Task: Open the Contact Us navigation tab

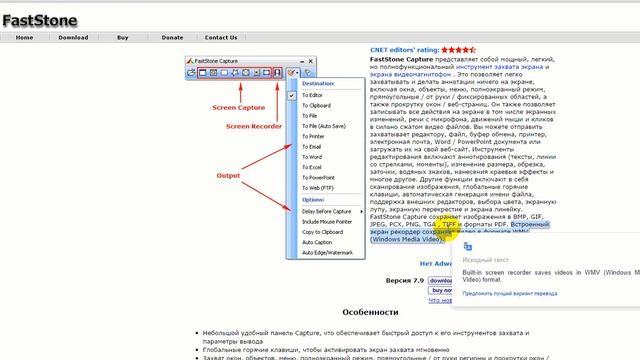Action: pyautogui.click(x=221, y=37)
